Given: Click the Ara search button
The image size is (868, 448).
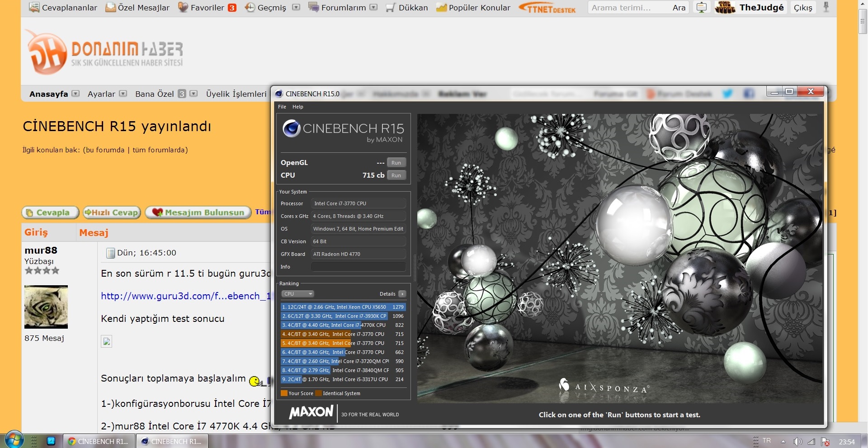Looking at the screenshot, I should 679,8.
